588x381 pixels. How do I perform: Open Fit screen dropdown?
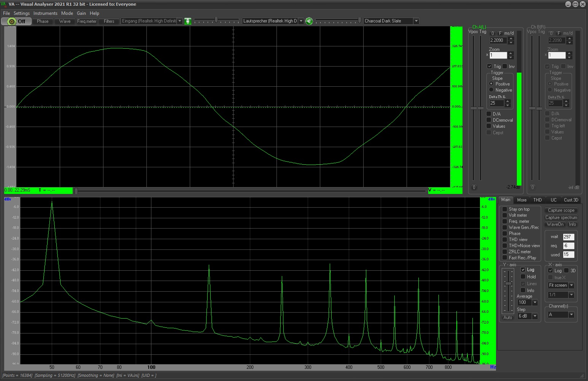tap(571, 285)
